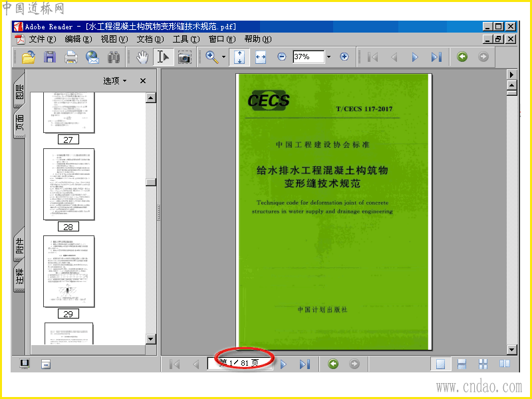Viewport: 532px width, 399px height.
Task: Click the navigation pane splitter handle
Action: [x=158, y=212]
